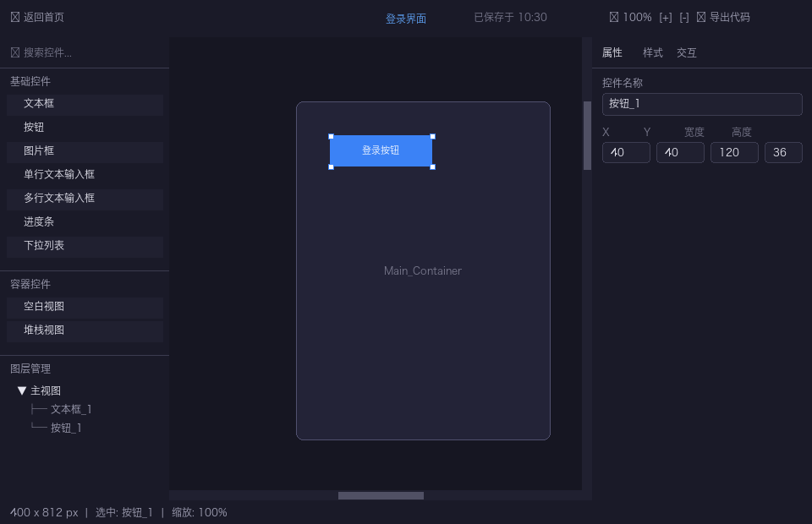The height and width of the screenshot is (524, 812).
Task: Open the 交互 tab
Action: (x=686, y=52)
